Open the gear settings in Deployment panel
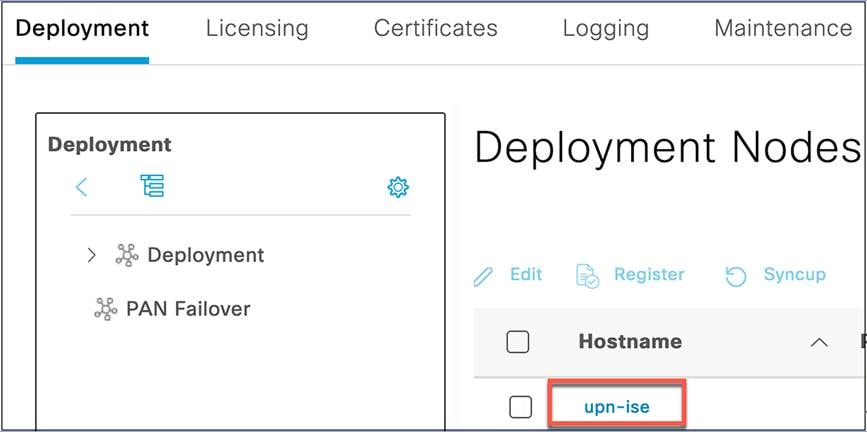The image size is (867, 432). [x=398, y=188]
